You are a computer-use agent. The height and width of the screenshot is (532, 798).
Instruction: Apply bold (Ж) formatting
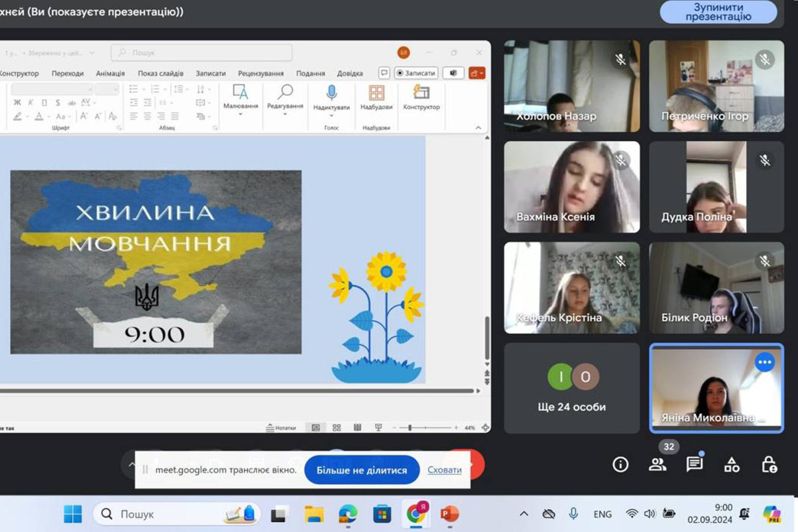click(17, 103)
